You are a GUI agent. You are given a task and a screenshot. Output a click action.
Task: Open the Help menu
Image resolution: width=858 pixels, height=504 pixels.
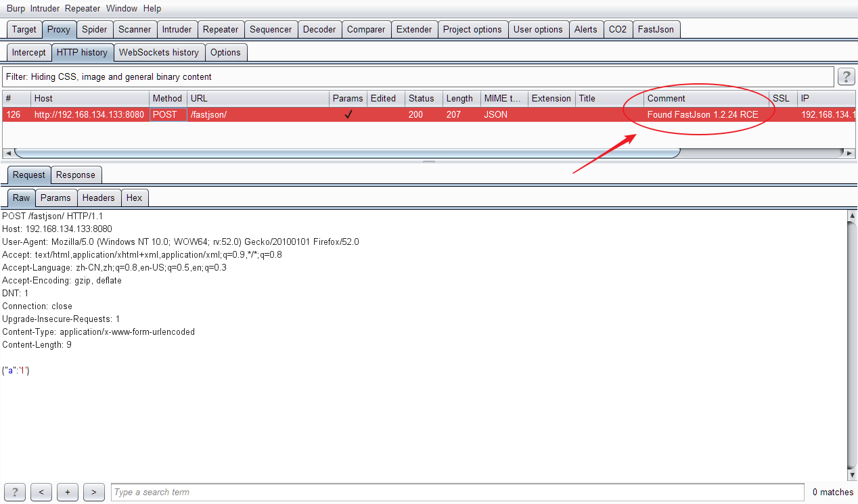152,9
